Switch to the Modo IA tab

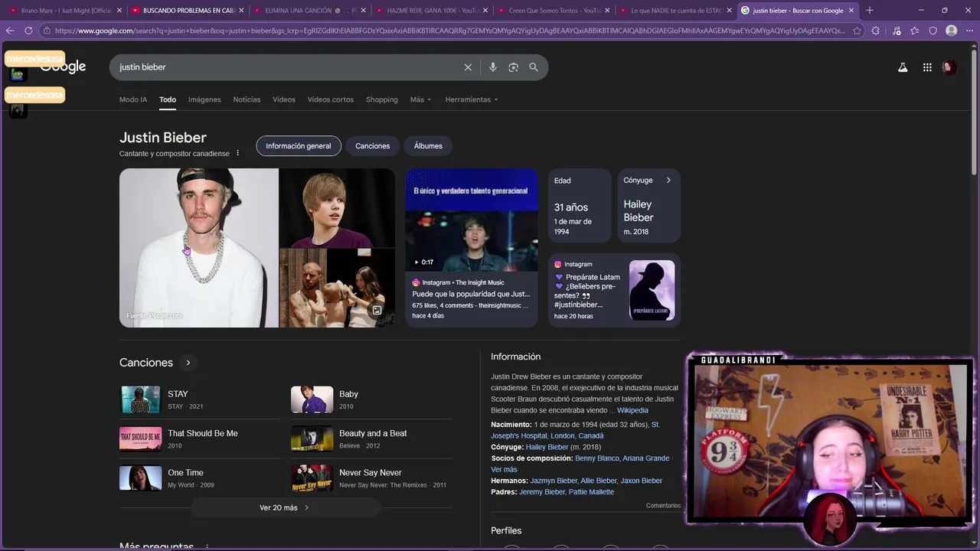coord(133,99)
